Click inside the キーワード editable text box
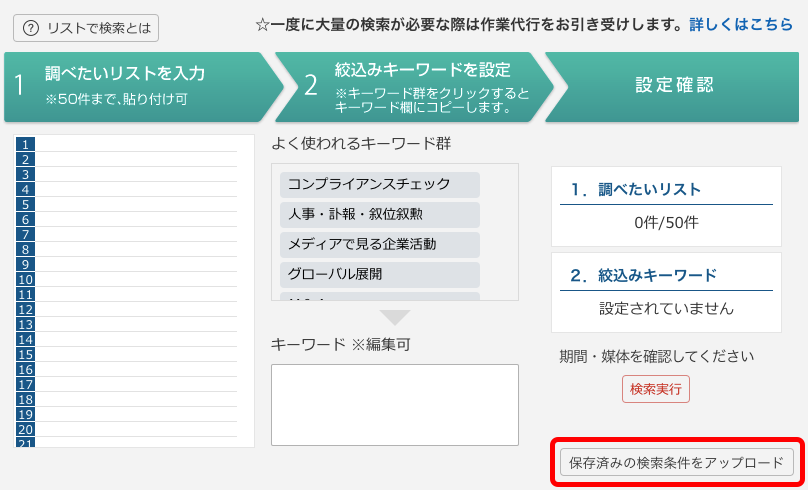Image resolution: width=808 pixels, height=490 pixels. coord(394,404)
